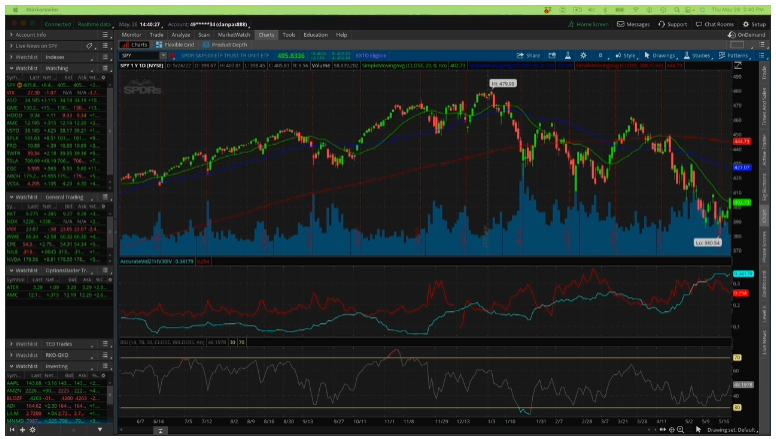
Task: Select the Charts sub-tab
Action: point(135,45)
